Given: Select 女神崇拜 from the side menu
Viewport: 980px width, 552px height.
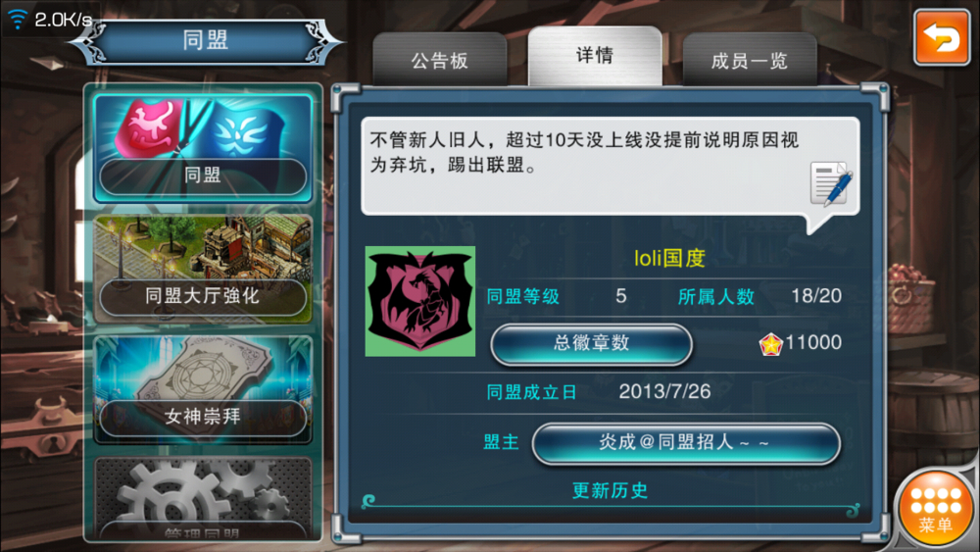Looking at the screenshot, I should click(x=203, y=417).
